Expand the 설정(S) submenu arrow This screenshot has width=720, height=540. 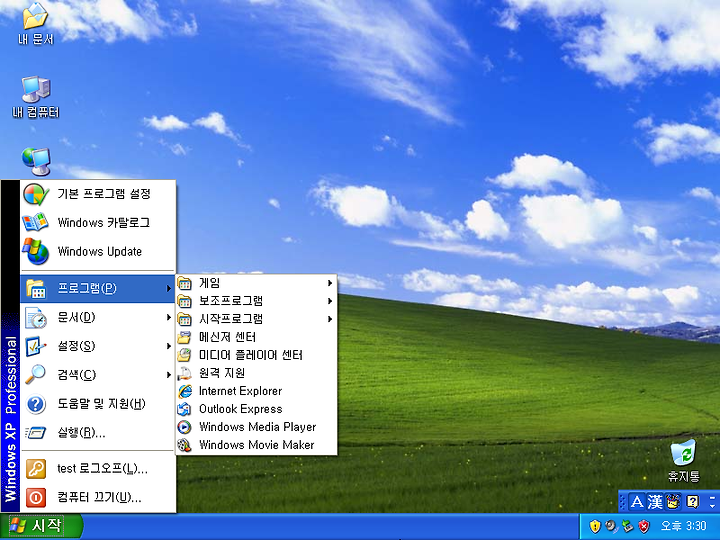[x=169, y=346]
